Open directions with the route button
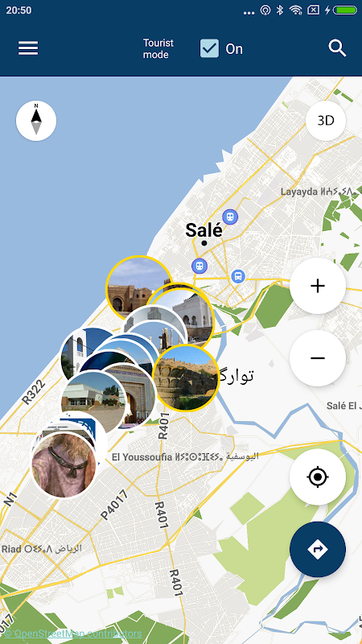362x644 pixels. tap(318, 550)
